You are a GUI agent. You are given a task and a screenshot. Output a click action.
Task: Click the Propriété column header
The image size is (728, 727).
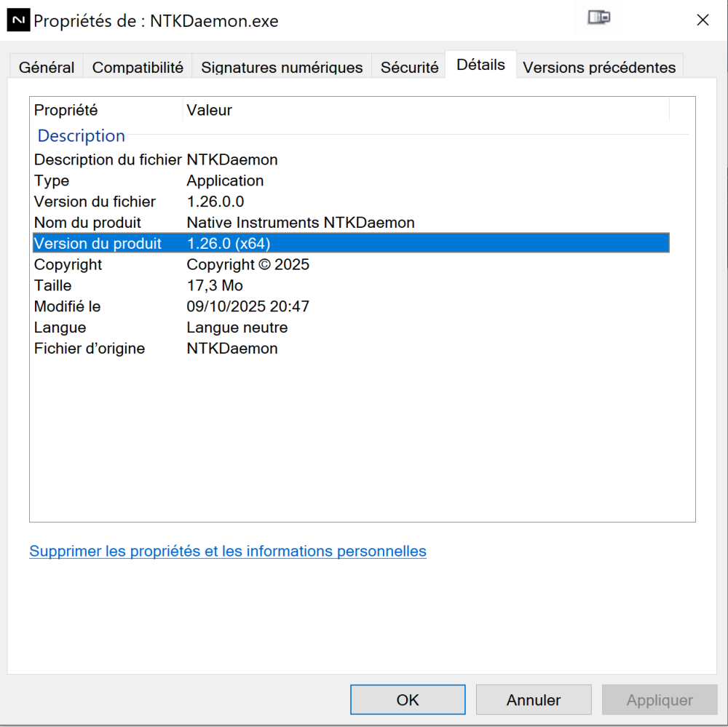106,110
